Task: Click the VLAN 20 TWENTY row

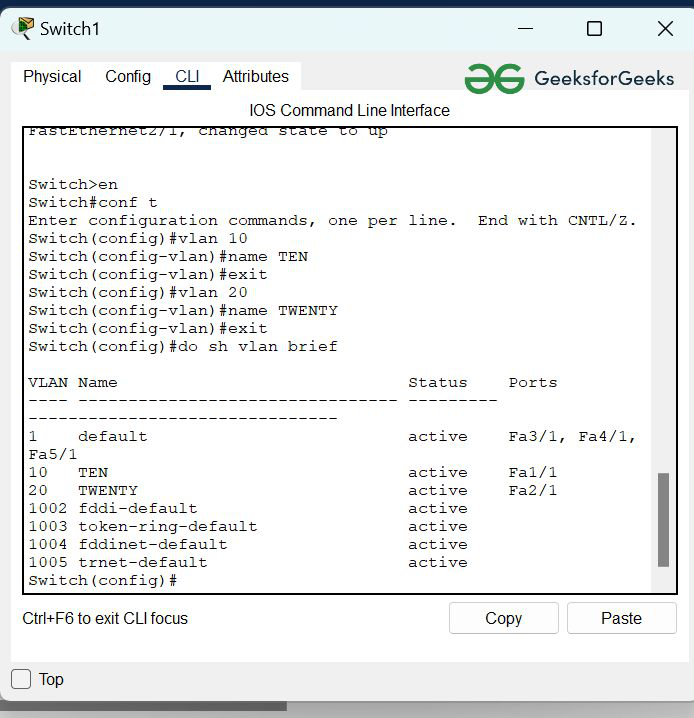Action: tap(293, 490)
